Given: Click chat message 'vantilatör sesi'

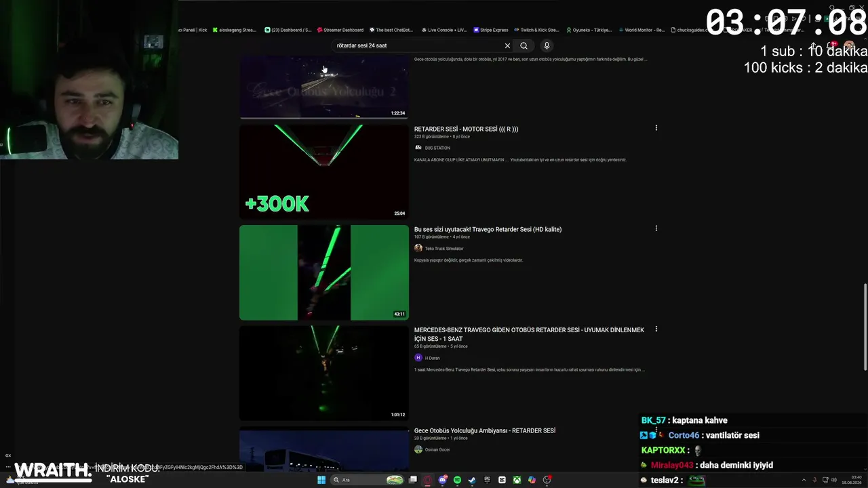Looking at the screenshot, I should pos(732,435).
